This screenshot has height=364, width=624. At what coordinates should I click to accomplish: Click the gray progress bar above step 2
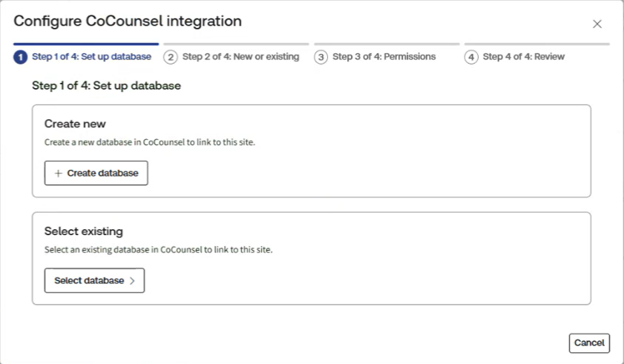pyautogui.click(x=236, y=44)
